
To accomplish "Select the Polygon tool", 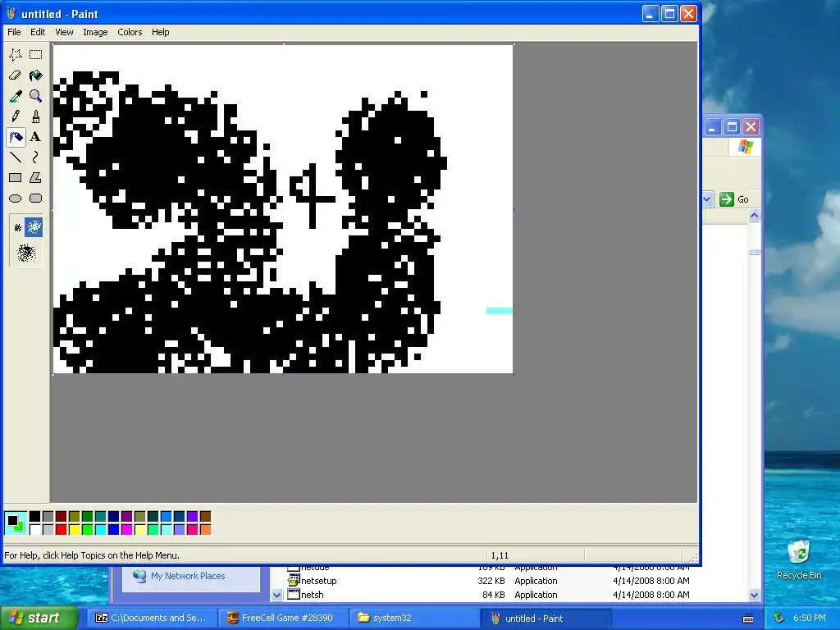I will [36, 178].
